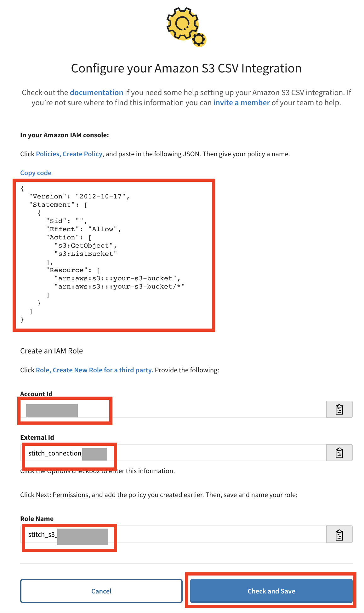Click the Create an IAM Role heading
364x613 pixels.
coord(52,351)
